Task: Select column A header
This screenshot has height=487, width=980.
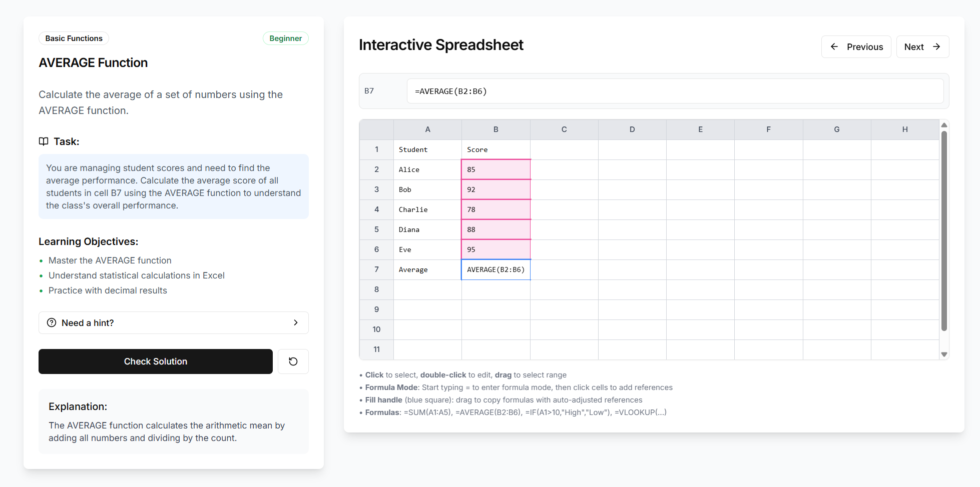Action: (x=427, y=129)
